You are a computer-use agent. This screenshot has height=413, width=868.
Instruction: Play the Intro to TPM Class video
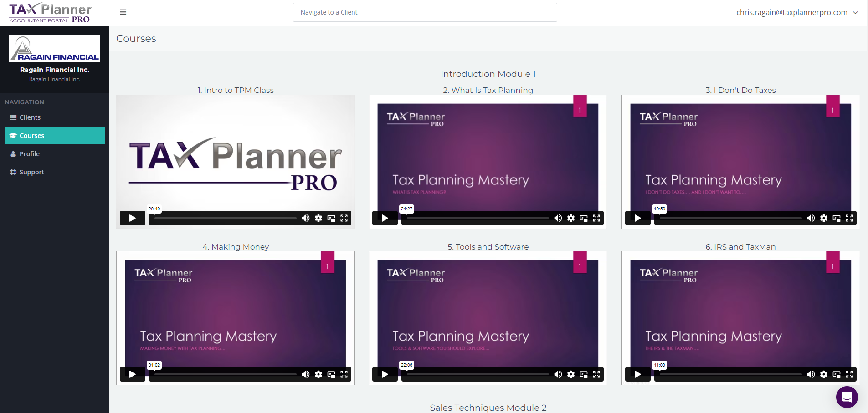tap(133, 218)
